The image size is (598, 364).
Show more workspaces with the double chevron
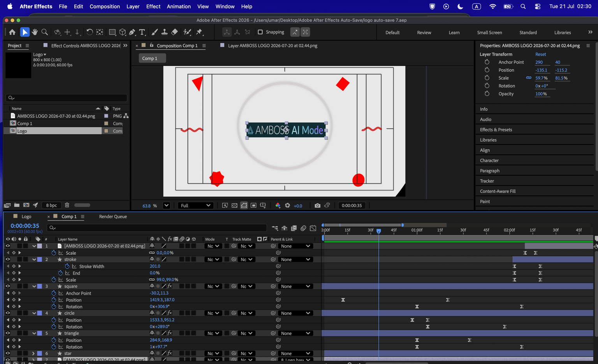coord(590,32)
